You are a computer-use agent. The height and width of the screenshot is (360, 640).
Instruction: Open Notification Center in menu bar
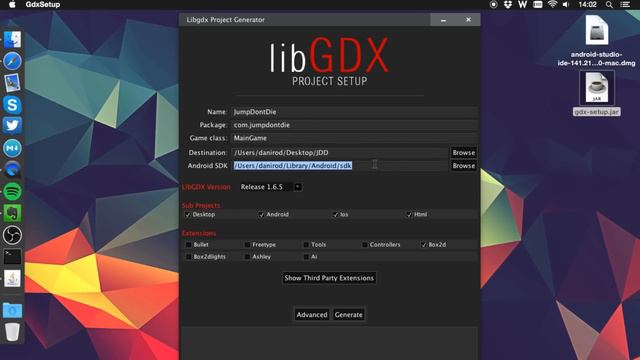point(625,4)
